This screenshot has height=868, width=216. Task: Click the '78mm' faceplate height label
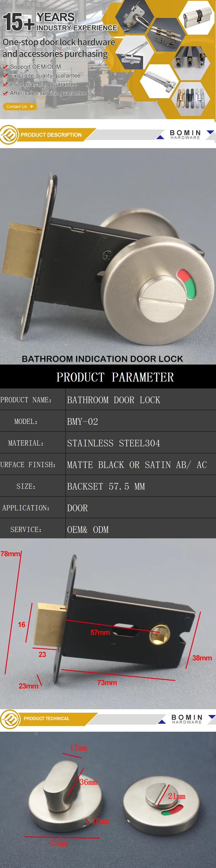tap(10, 553)
